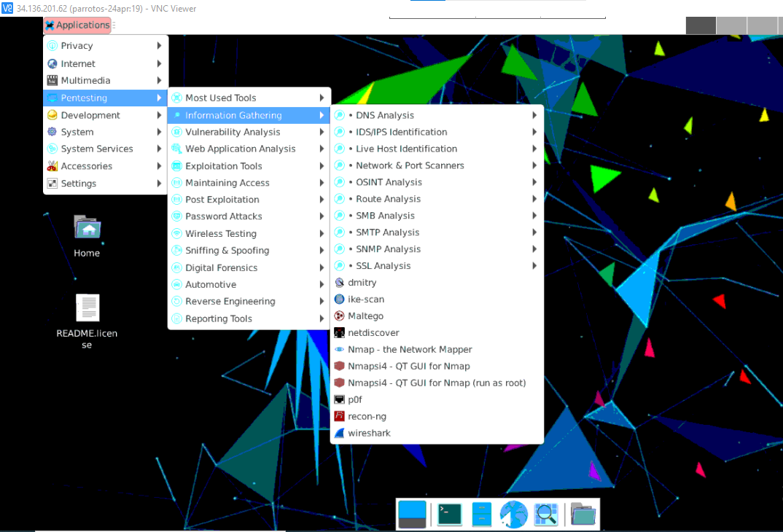Choose Maintaining Access from the menu
The width and height of the screenshot is (783, 532).
pyautogui.click(x=249, y=183)
